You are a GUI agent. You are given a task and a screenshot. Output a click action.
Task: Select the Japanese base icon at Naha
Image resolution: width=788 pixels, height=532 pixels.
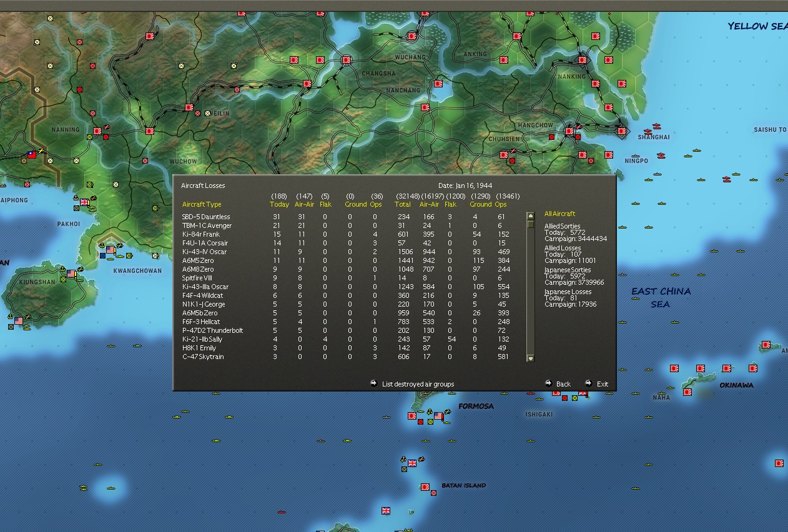(x=687, y=392)
